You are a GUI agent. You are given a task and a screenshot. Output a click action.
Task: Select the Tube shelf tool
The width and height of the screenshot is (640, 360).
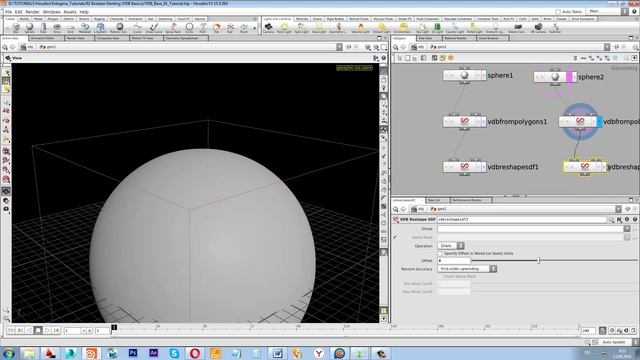(x=43, y=28)
